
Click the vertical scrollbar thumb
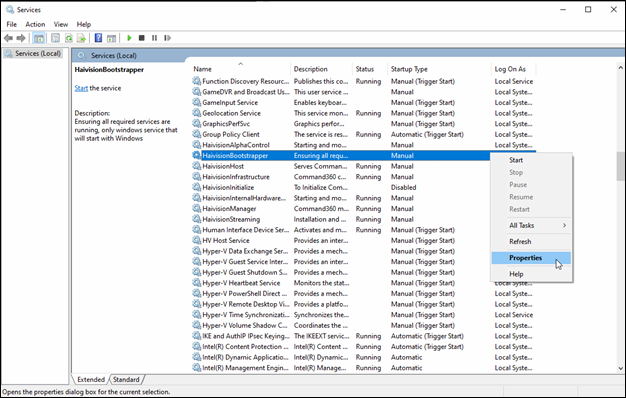pyautogui.click(x=620, y=166)
